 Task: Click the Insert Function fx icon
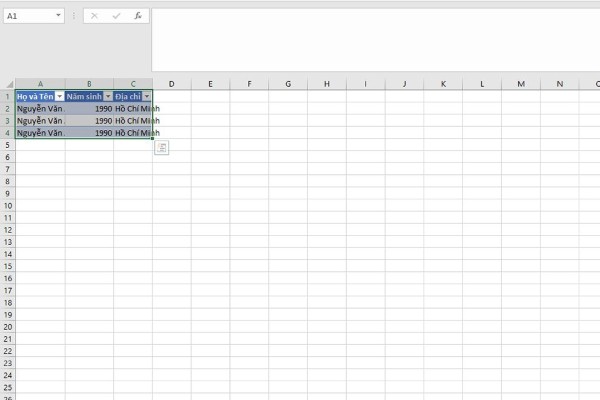tap(137, 17)
